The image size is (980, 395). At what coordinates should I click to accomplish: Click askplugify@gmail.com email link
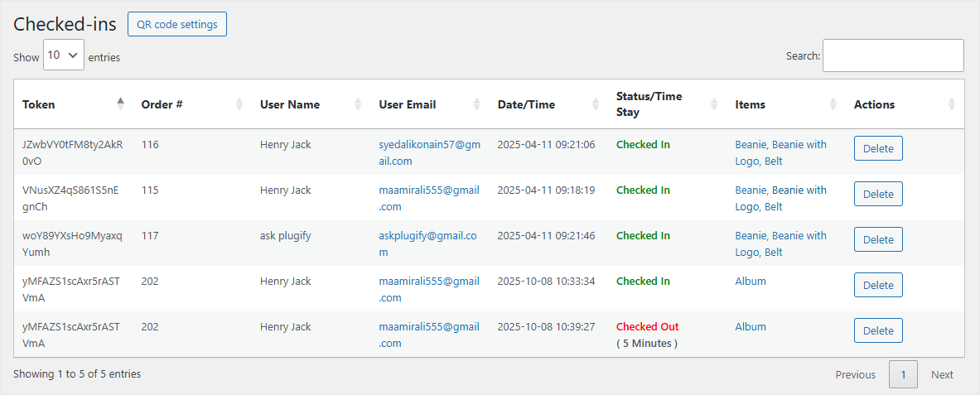pyautogui.click(x=427, y=236)
